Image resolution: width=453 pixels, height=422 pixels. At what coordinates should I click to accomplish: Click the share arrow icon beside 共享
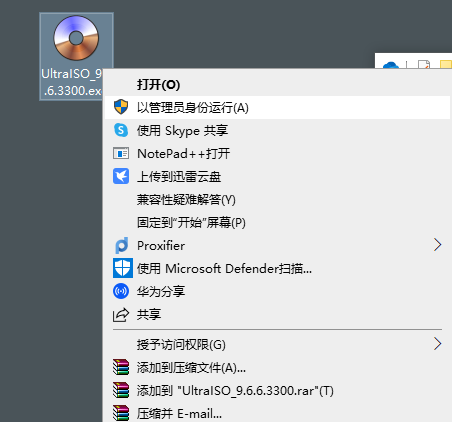(121, 315)
